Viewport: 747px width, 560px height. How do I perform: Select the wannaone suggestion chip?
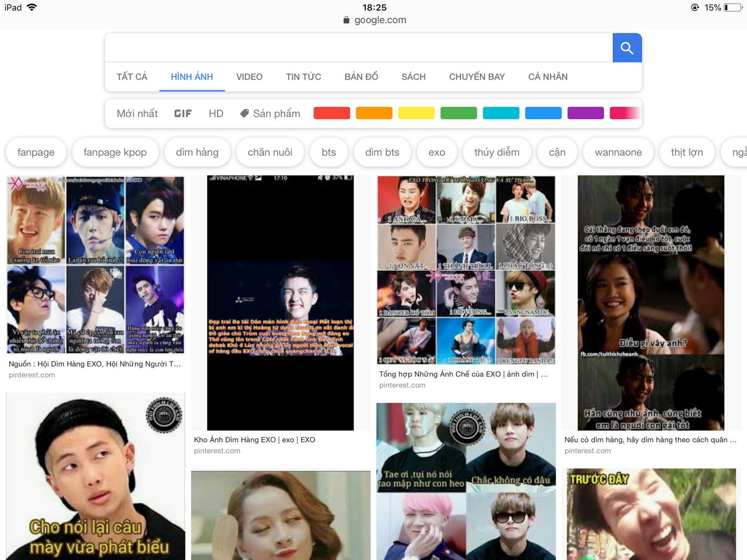click(618, 152)
